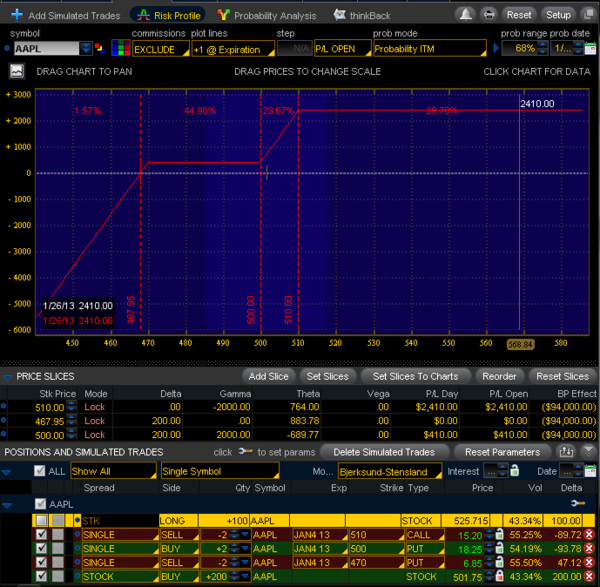600x587 pixels.
Task: Collapse the PRICE SLICES section
Action: tap(7, 377)
